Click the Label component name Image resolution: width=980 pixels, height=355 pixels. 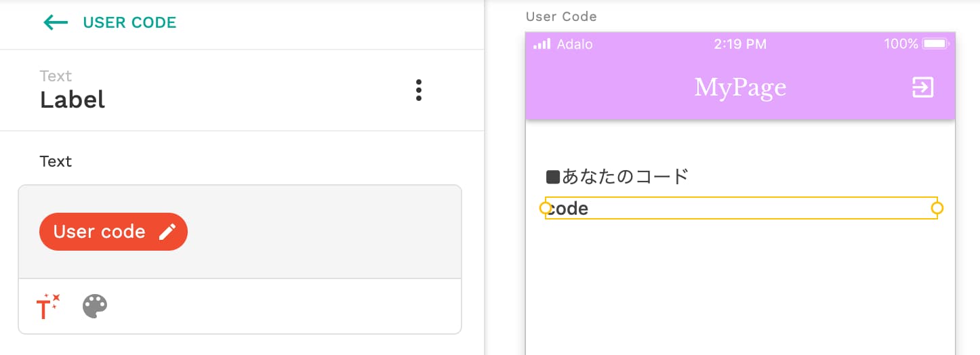coord(73,100)
